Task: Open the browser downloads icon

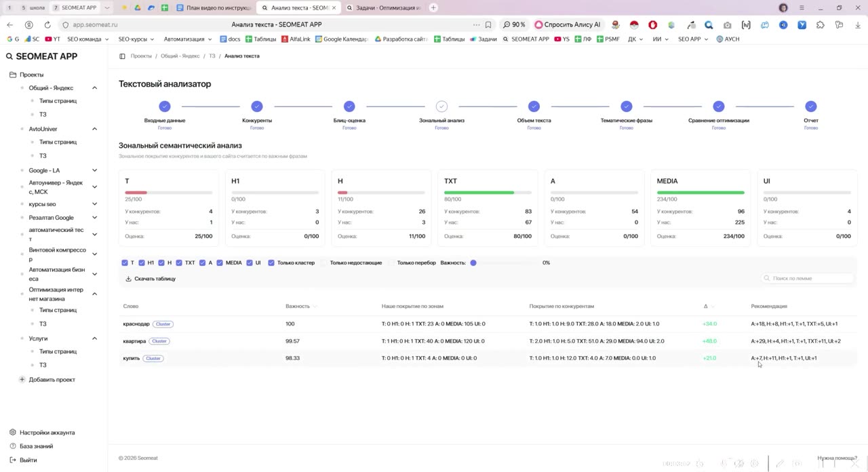Action: click(x=857, y=24)
